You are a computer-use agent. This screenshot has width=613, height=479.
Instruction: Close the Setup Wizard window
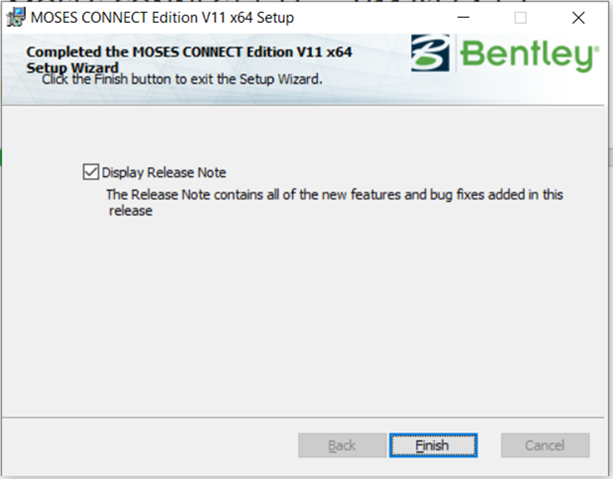tap(578, 18)
